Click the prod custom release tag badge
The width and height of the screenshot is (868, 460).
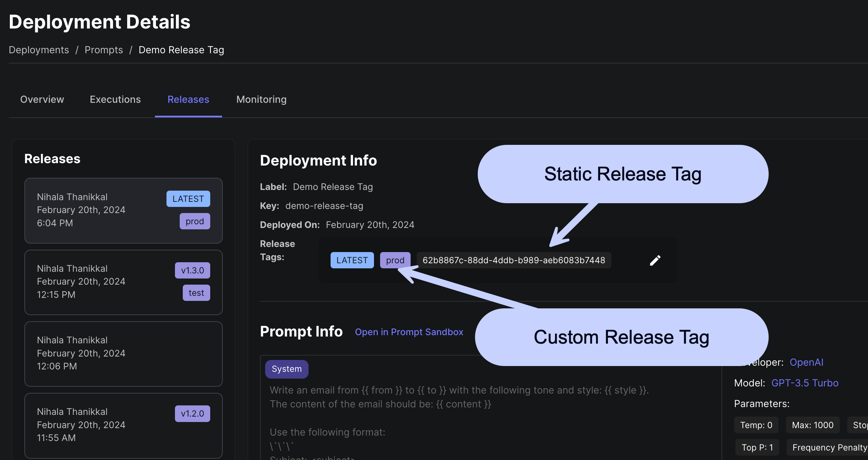click(395, 260)
